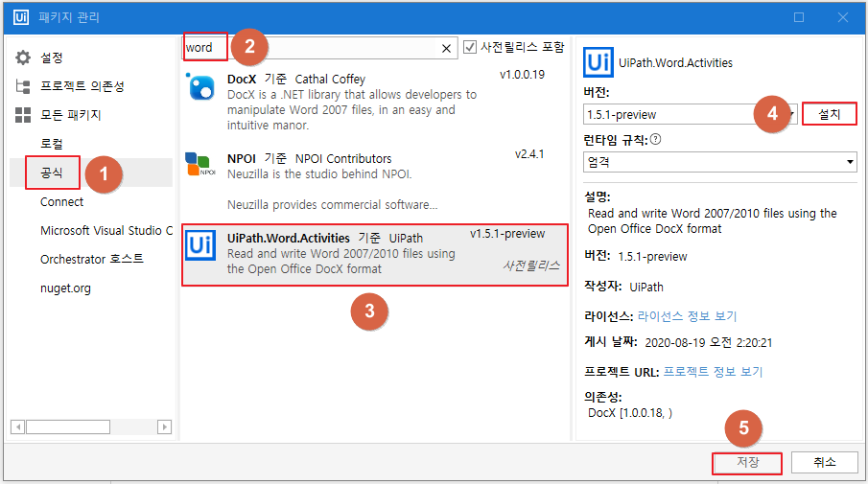Select 설정 in the sidebar
This screenshot has width=868, height=484.
pyautogui.click(x=52, y=58)
